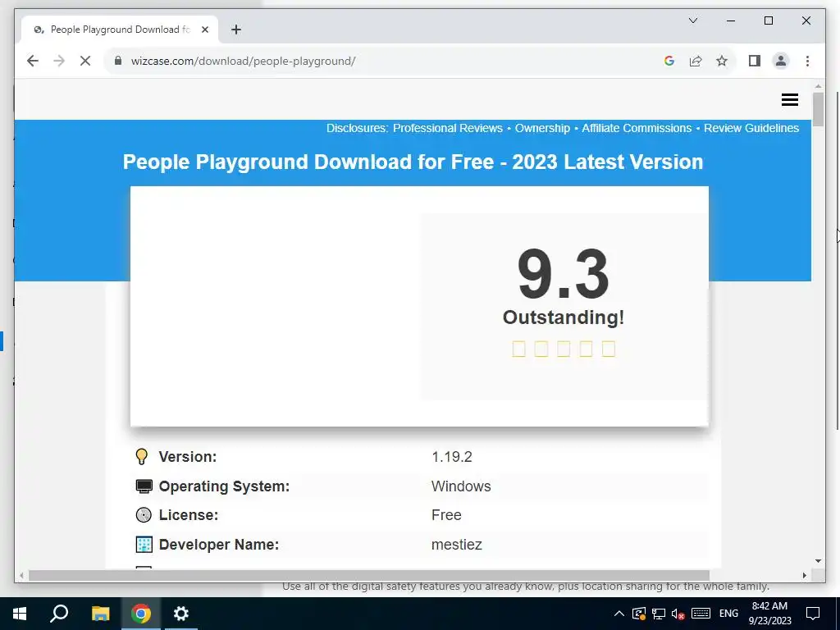Click the forward navigation arrow
Image resolution: width=840 pixels, height=630 pixels.
coord(59,61)
